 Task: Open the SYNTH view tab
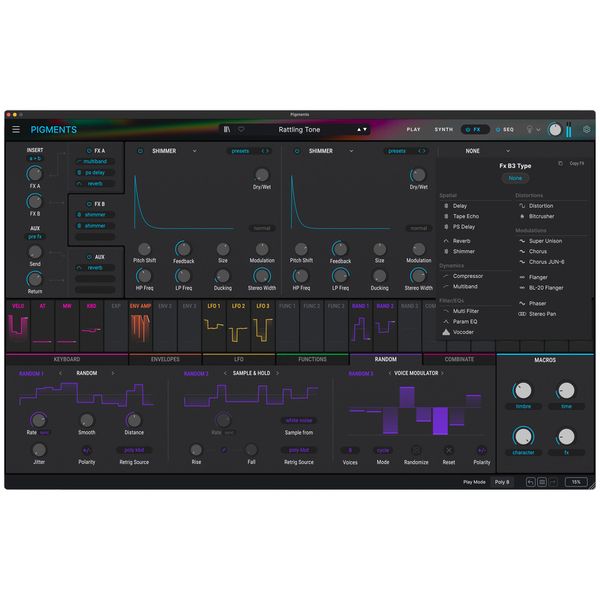(x=443, y=129)
